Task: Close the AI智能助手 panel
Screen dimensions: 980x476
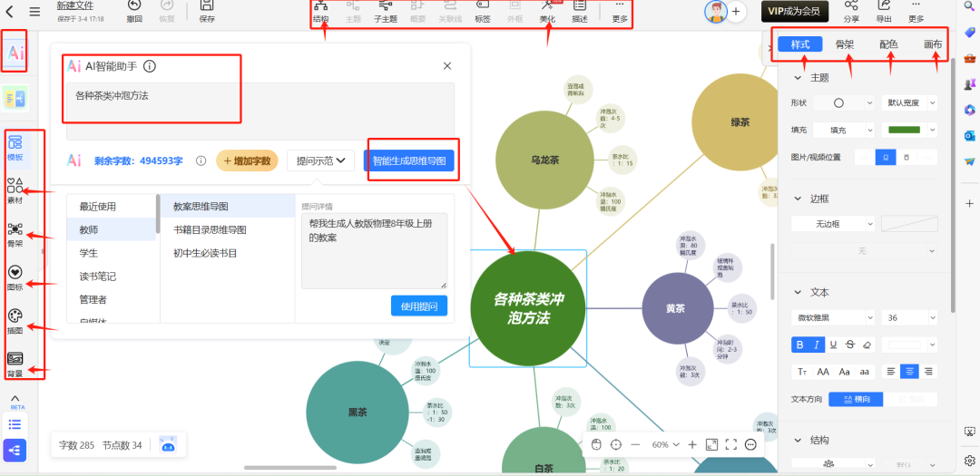Action: tap(446, 65)
